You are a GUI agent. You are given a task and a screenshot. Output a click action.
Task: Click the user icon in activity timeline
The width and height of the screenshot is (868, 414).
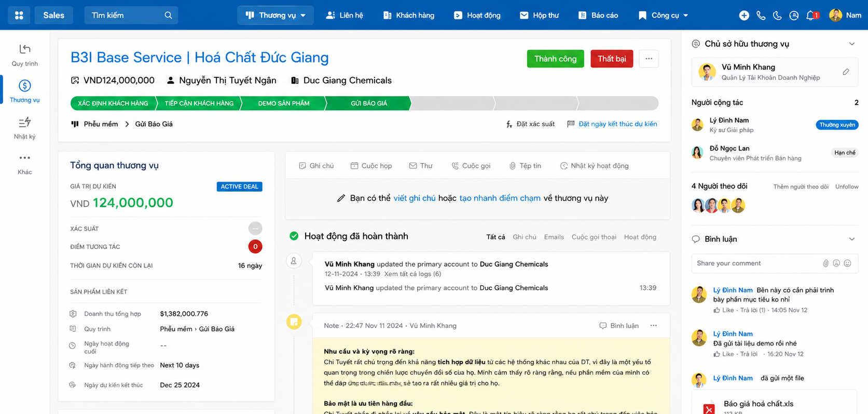[294, 261]
